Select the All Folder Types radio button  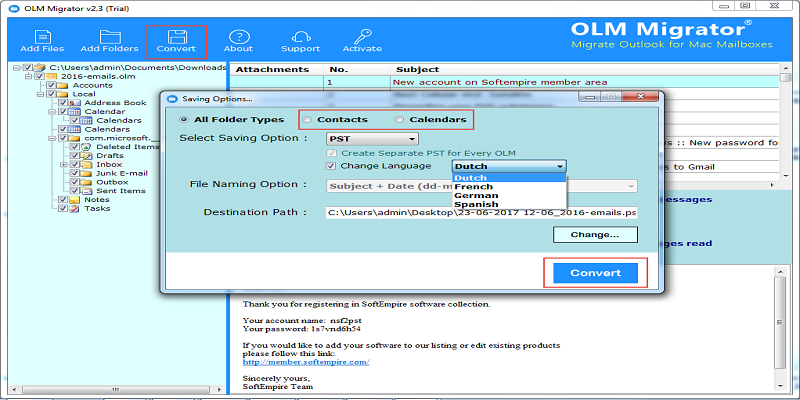(184, 120)
